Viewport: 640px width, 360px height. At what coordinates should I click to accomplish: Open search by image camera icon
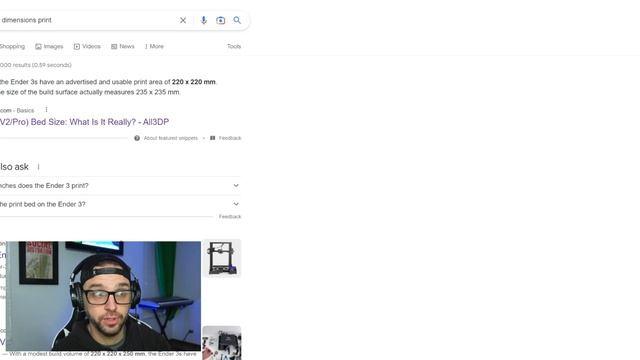pos(220,20)
